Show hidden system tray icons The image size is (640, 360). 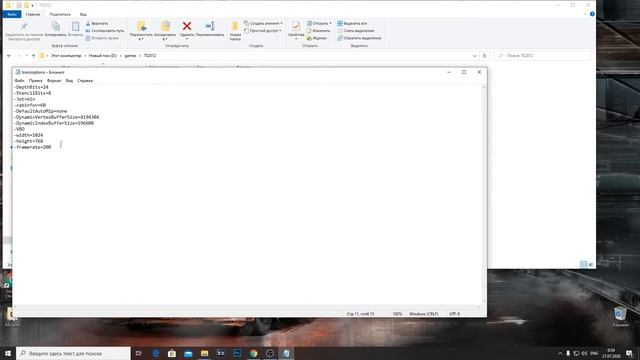[x=560, y=353]
